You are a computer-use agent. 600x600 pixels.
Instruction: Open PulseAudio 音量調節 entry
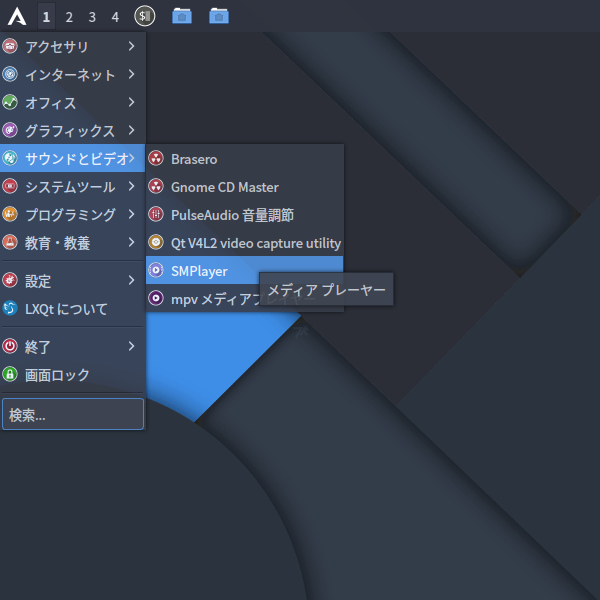[x=245, y=215]
